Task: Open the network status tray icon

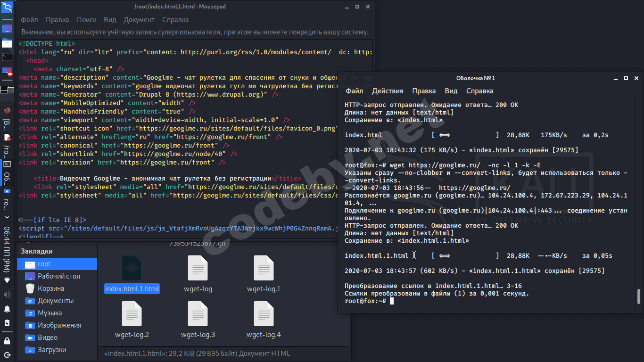Action: (7, 280)
